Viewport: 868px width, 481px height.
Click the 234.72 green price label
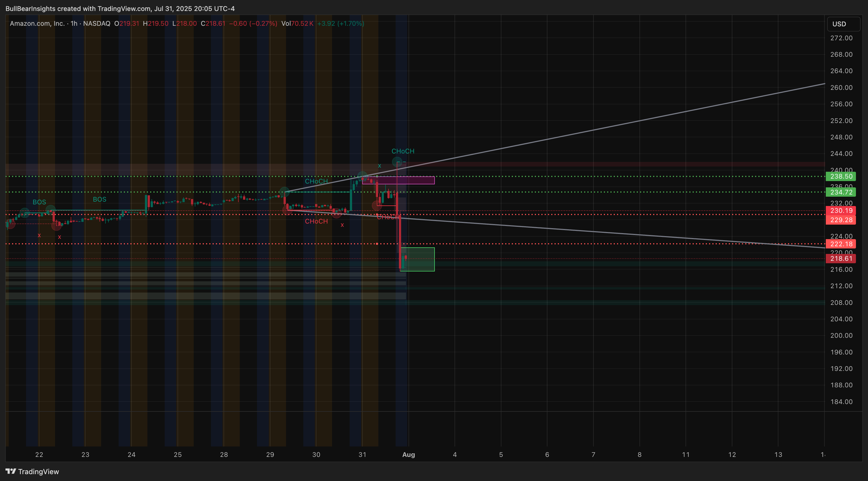[841, 192]
